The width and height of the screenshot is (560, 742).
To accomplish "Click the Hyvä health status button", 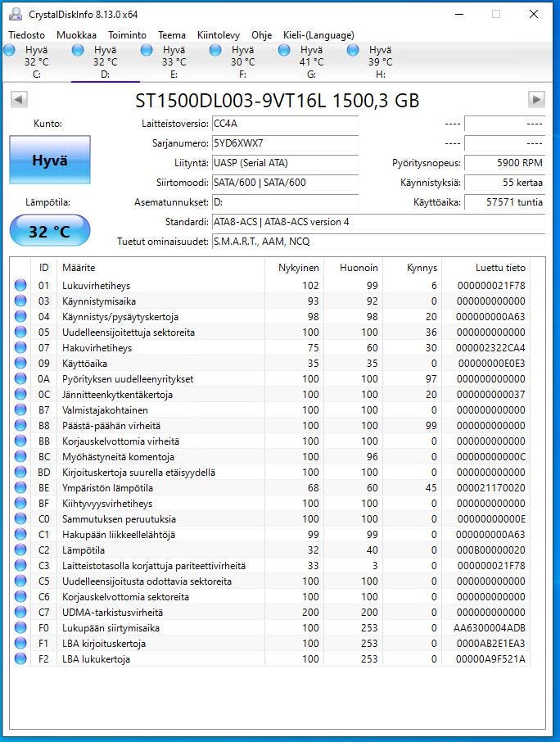I will pos(50,160).
